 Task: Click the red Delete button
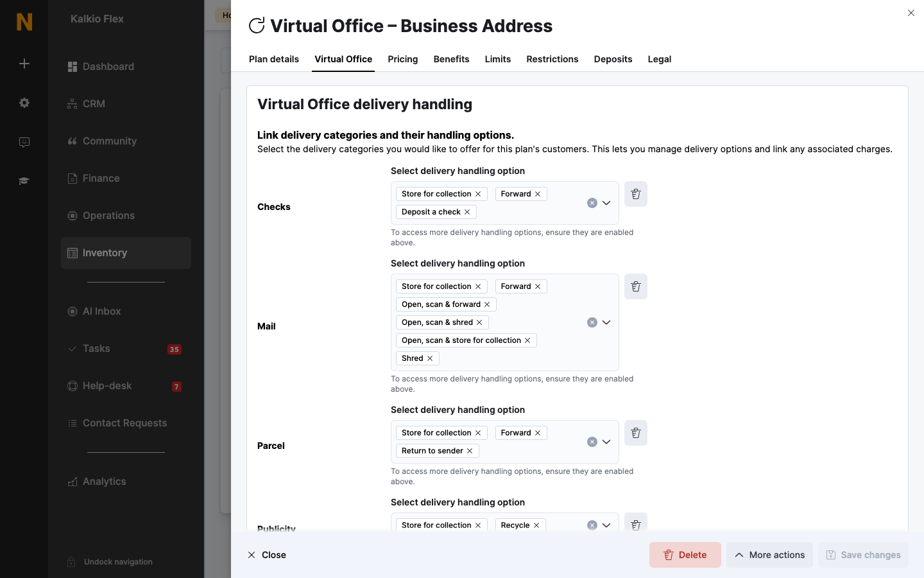click(685, 555)
